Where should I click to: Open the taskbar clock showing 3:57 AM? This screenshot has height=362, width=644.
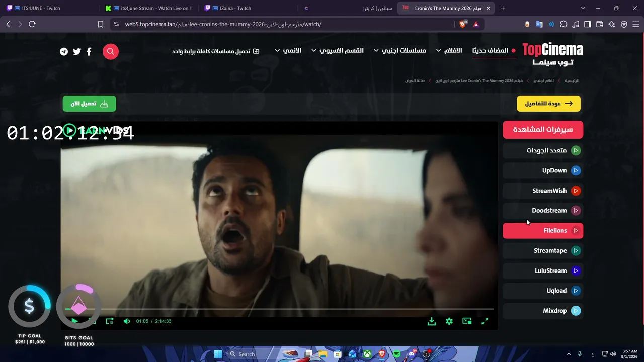pos(629,354)
